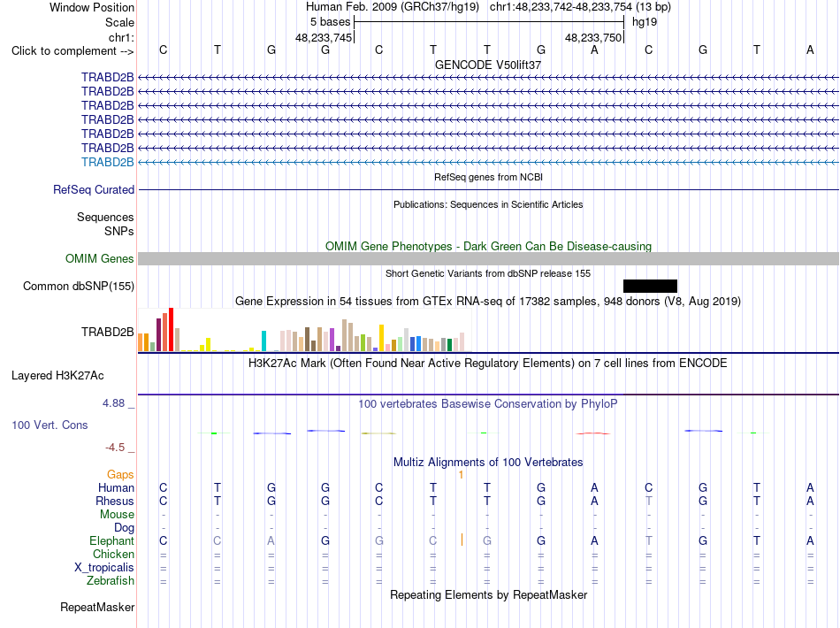Screen dimensions: 840x628
Task: Open '100 vertebrates Basewise Conservation by PhyloP' title
Action: click(x=488, y=404)
